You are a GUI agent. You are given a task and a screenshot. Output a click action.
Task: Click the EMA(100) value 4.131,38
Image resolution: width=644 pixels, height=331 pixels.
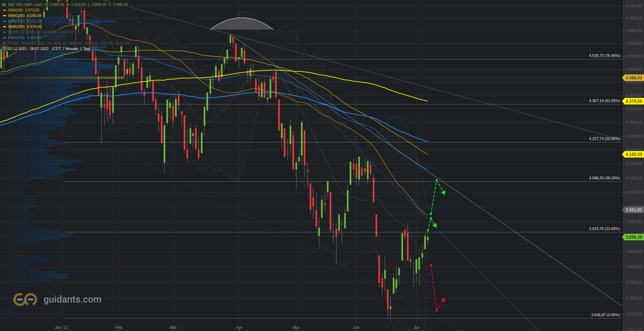pos(34,21)
